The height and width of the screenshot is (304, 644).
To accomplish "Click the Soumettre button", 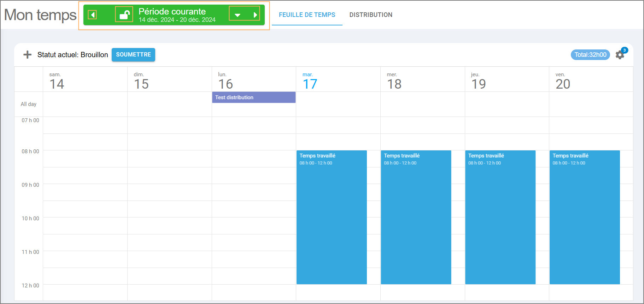I will pyautogui.click(x=133, y=55).
